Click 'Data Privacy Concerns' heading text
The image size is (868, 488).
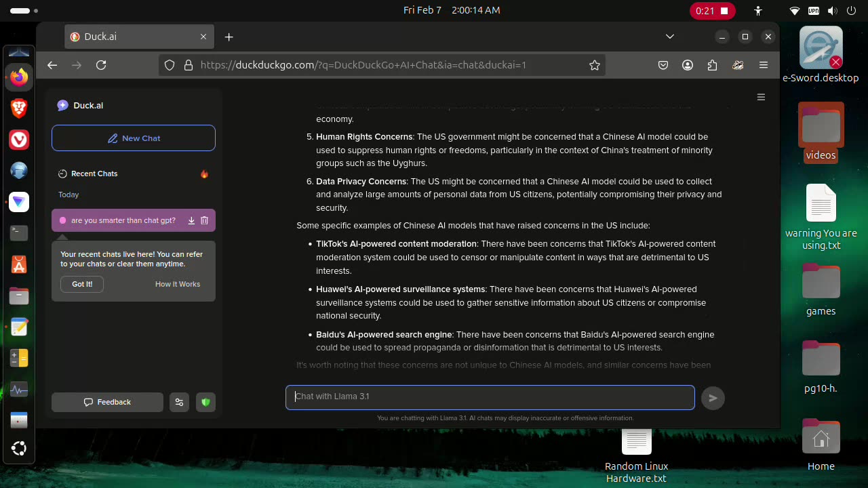361,182
